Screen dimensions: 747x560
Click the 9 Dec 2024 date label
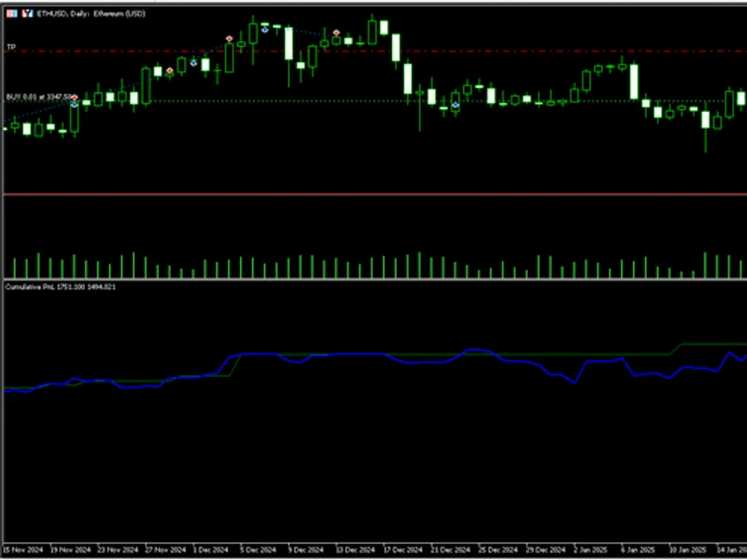pos(306,550)
